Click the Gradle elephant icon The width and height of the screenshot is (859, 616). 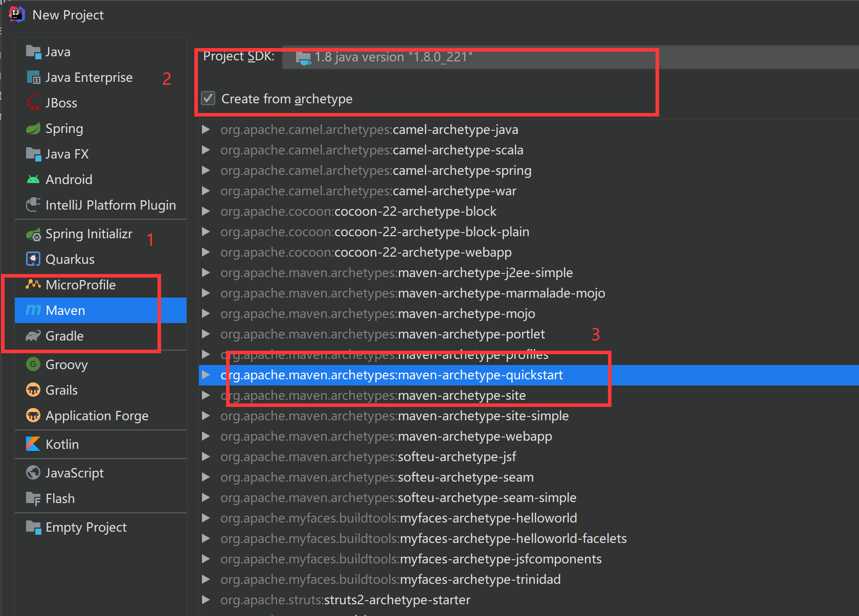33,336
